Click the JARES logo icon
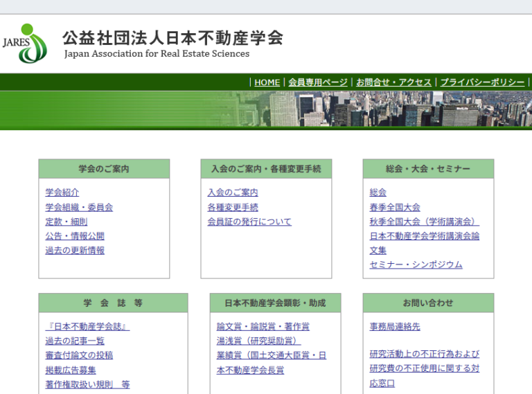 coord(26,43)
